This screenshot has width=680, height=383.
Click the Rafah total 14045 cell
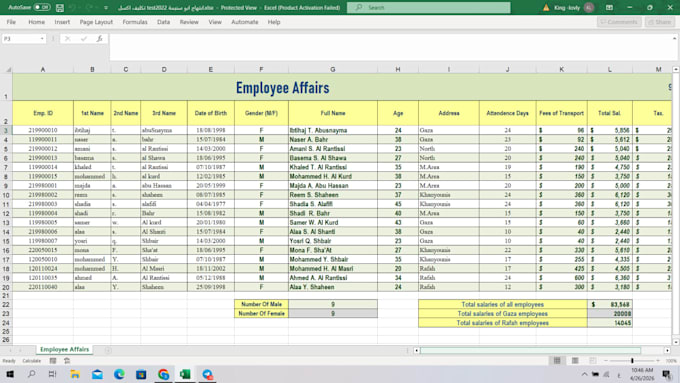609,323
